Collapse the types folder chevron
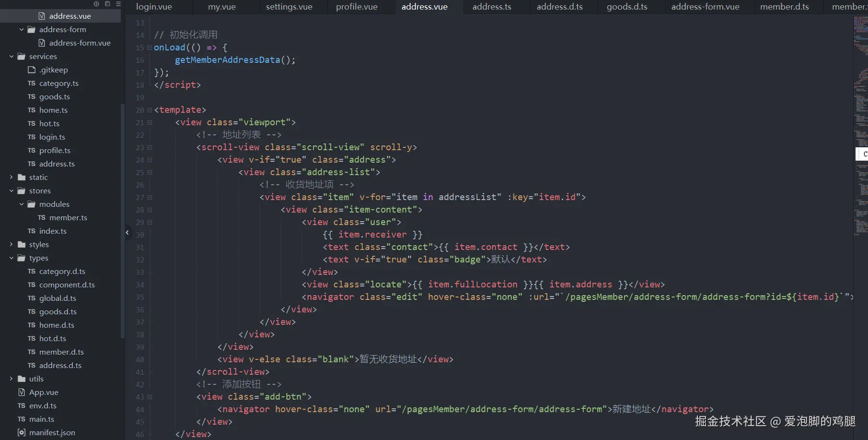Viewport: 868px width, 440px height. (12, 258)
